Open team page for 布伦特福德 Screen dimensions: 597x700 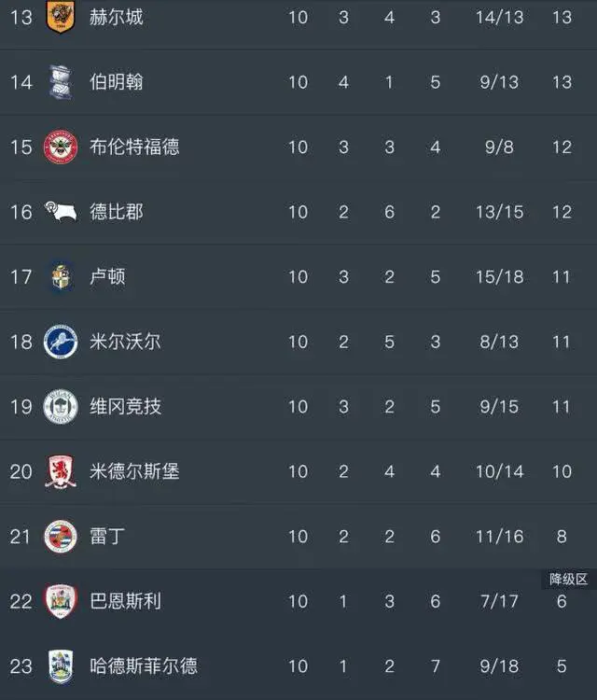[134, 147]
